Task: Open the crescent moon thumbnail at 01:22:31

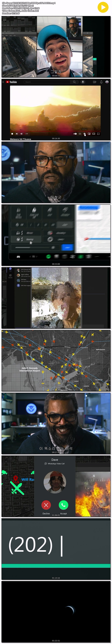Action: click(56, 611)
